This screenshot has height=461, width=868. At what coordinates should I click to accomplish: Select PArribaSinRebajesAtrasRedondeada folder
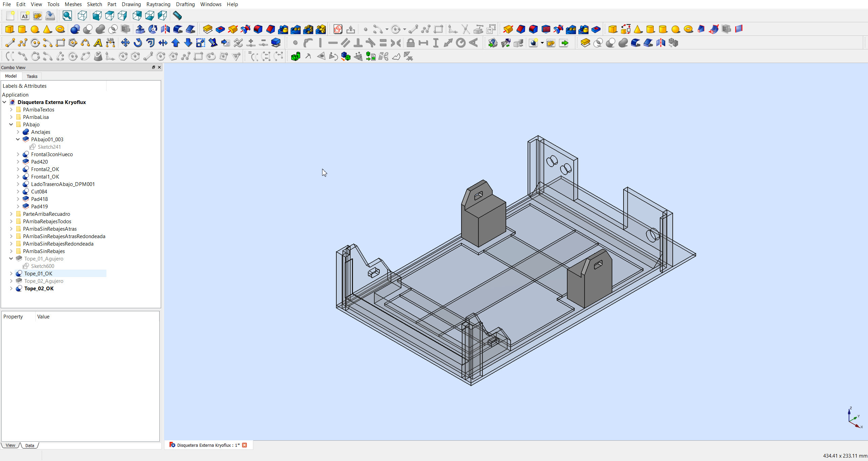(64, 236)
